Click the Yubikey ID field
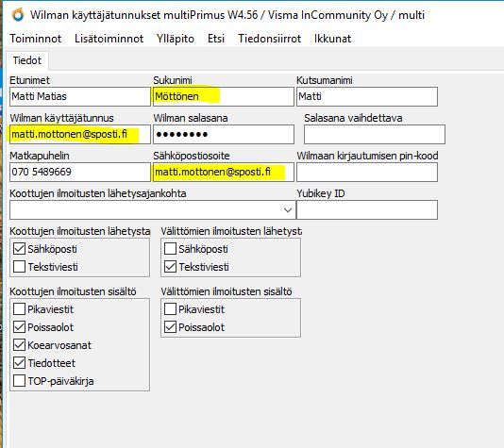Viewport: 504px width, 448px height. point(367,210)
